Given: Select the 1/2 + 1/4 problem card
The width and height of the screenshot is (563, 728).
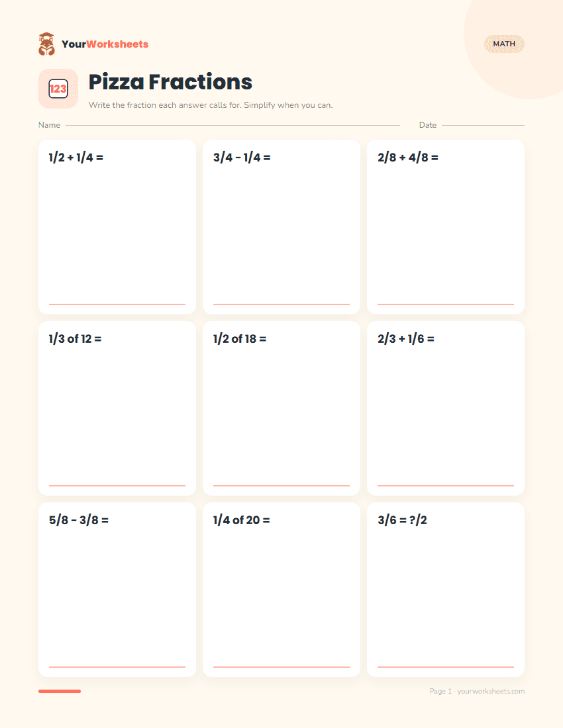Looking at the screenshot, I should coord(117,227).
